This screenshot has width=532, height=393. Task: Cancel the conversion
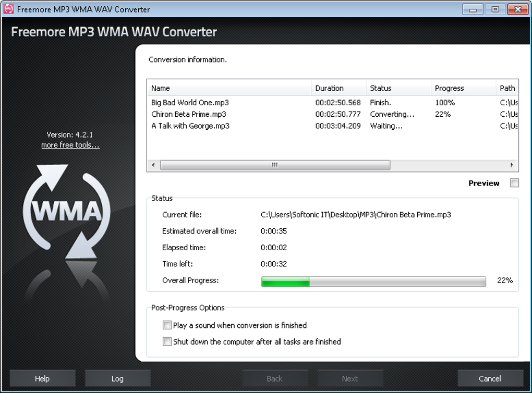click(490, 378)
